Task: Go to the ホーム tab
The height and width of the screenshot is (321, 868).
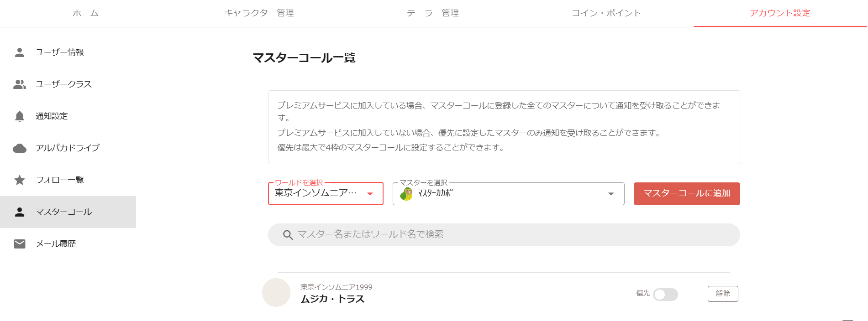Action: (86, 13)
